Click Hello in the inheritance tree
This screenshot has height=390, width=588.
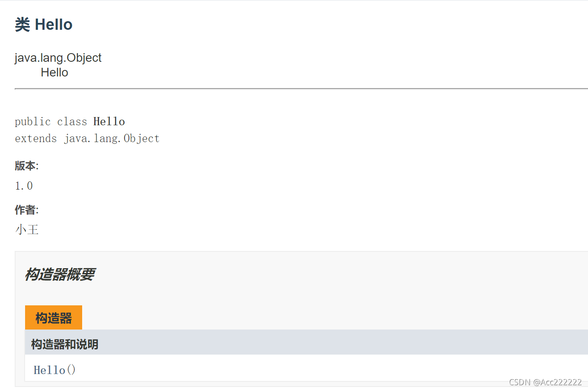54,73
